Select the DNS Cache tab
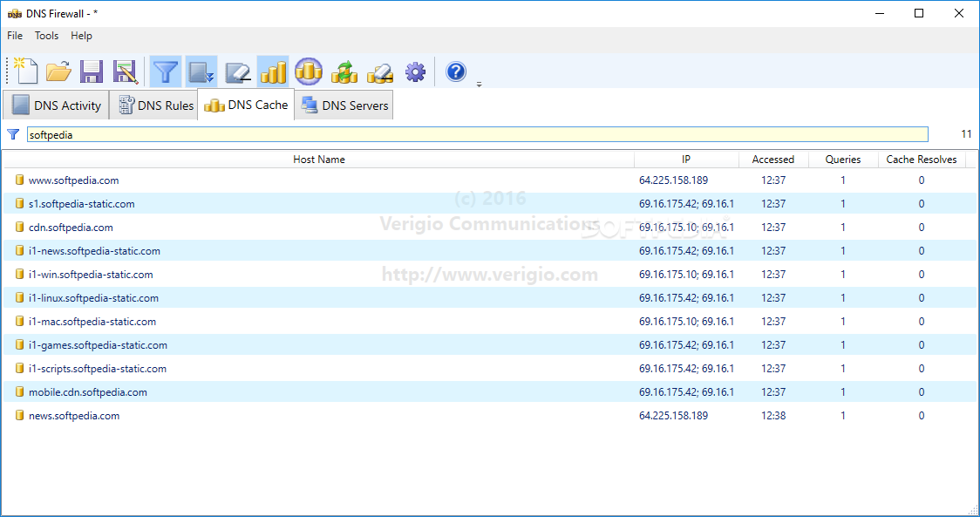The width and height of the screenshot is (980, 517). tap(246, 105)
